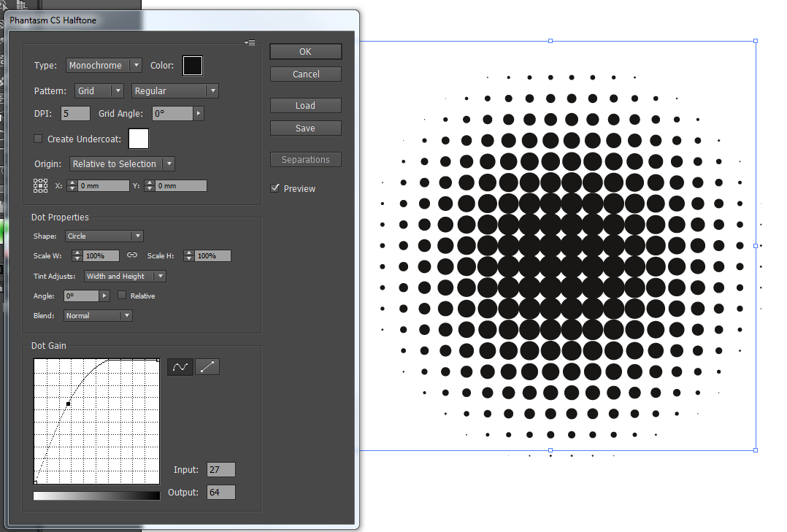This screenshot has width=787, height=532.
Task: Select the linear dot gain button
Action: coord(207,367)
